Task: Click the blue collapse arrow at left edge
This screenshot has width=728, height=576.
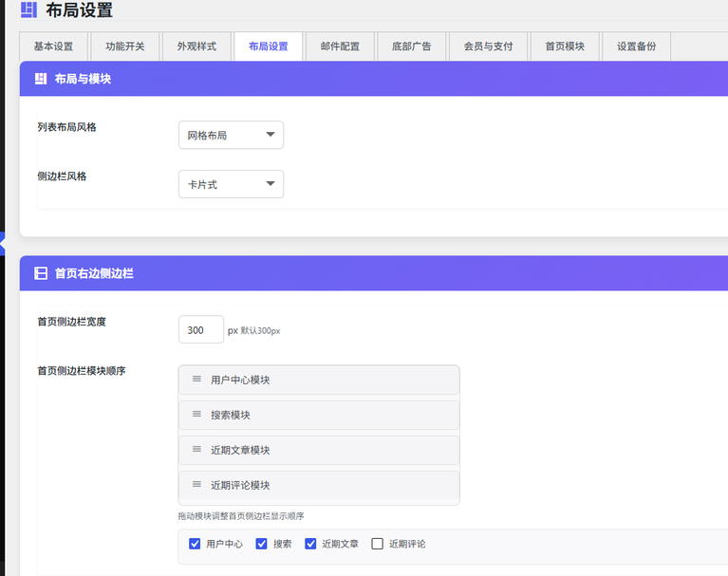Action: [x=2, y=243]
